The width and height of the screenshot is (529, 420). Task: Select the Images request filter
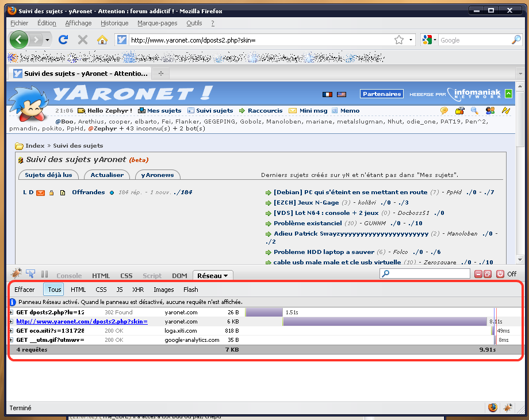pyautogui.click(x=163, y=290)
